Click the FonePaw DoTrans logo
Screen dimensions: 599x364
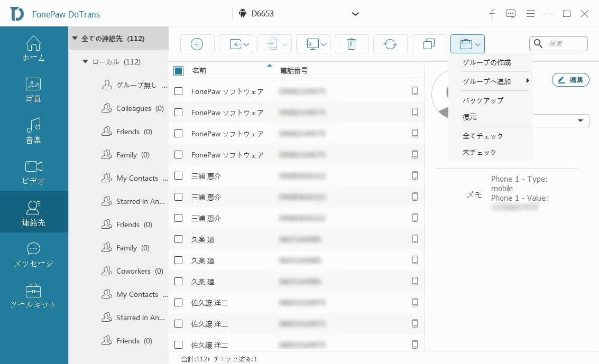pos(17,14)
